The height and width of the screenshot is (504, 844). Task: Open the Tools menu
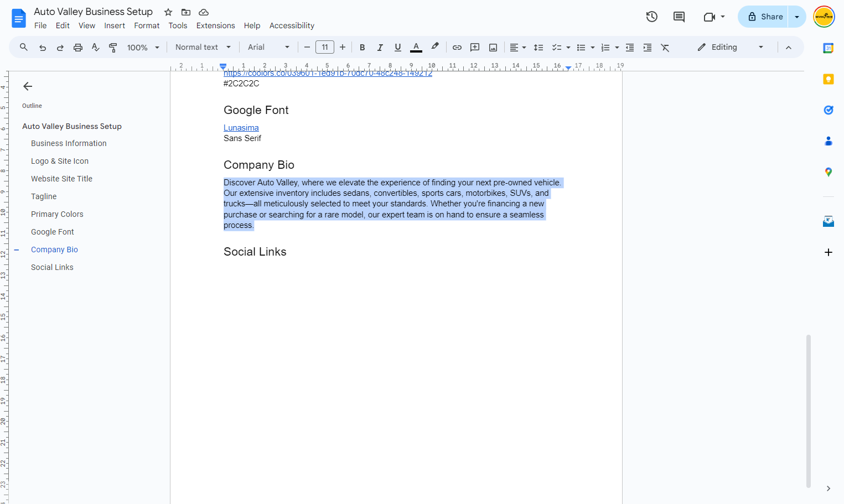(178, 25)
